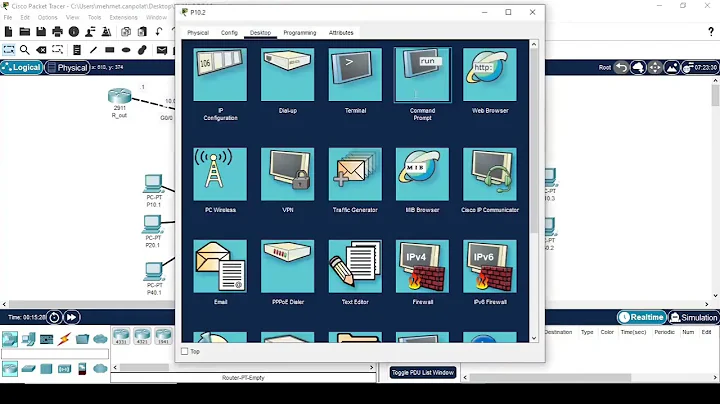The image size is (720, 404).
Task: Switch to Logical workspace view
Action: point(22,67)
